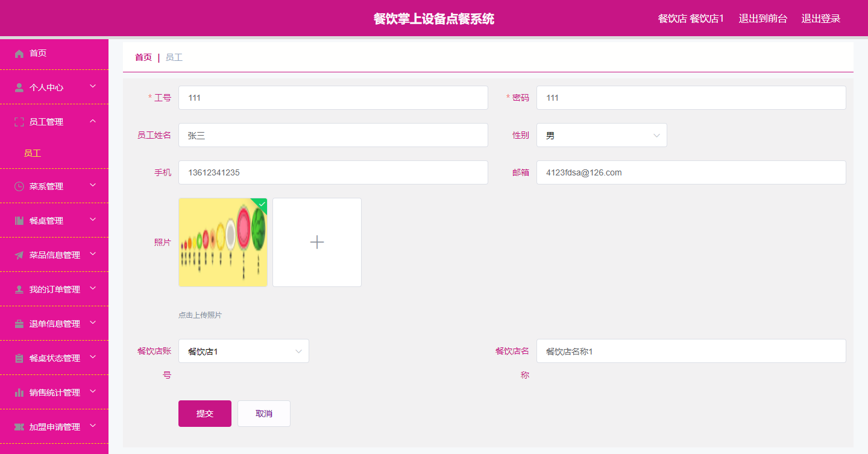Click the frame icon beside 员工管理
The height and width of the screenshot is (454, 868).
tap(19, 122)
